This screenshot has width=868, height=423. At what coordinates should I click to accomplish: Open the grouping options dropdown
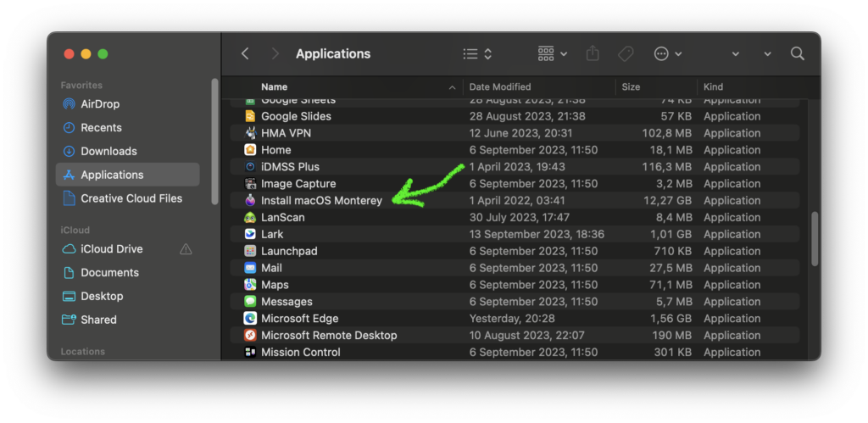point(553,53)
